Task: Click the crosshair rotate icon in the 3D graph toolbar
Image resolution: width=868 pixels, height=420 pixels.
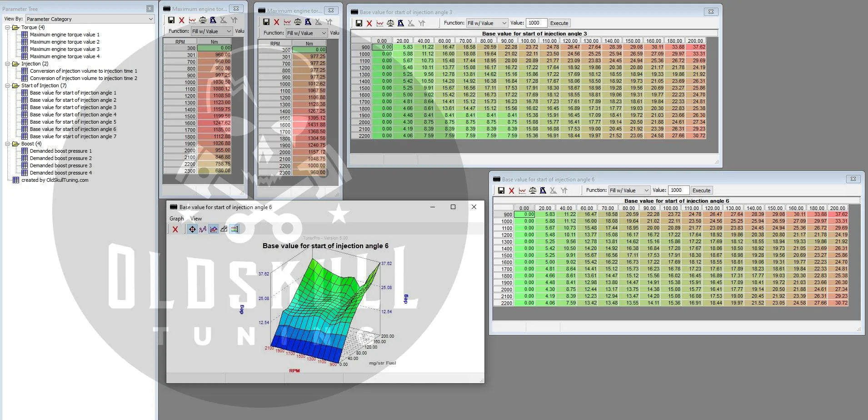Action: click(x=192, y=229)
